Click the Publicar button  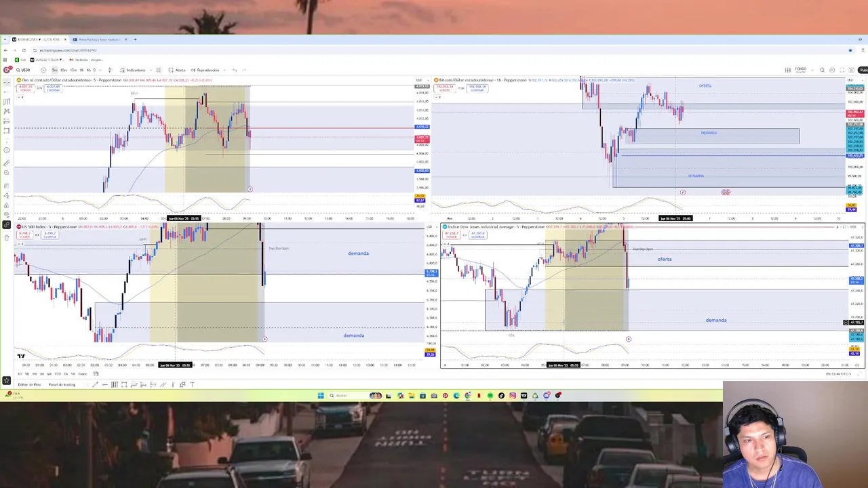(863, 70)
